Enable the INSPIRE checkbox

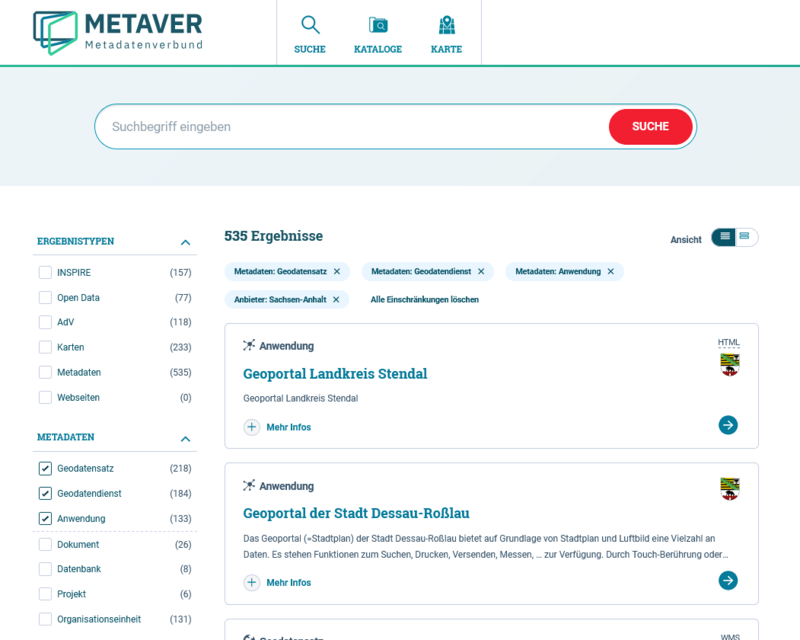coord(45,273)
